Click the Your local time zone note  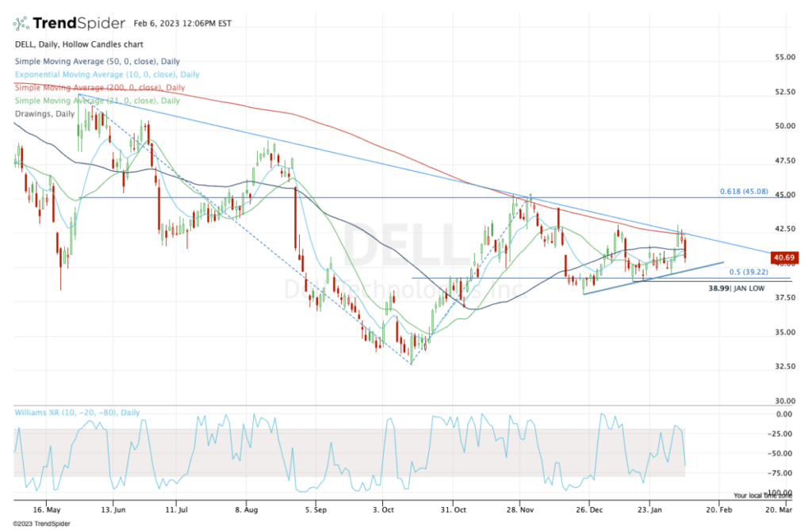763,495
